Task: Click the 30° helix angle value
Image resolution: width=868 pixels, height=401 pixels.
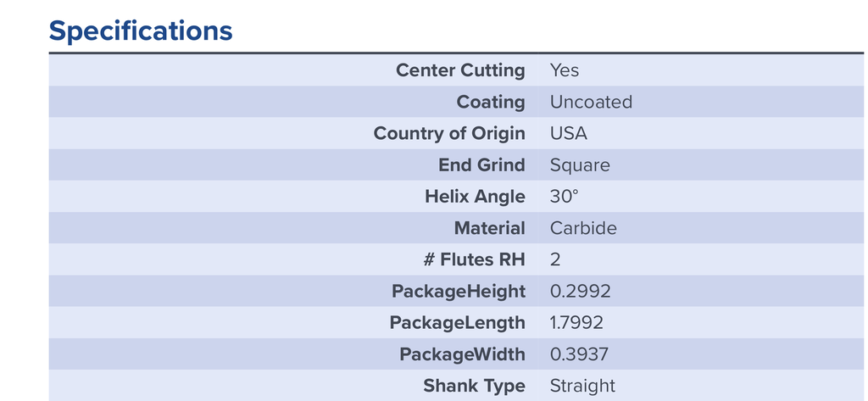Action: 564,197
